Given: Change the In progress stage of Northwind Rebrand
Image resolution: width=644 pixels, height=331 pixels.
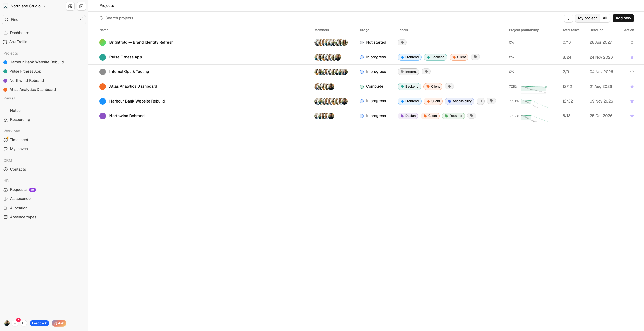Looking at the screenshot, I should pos(373,116).
